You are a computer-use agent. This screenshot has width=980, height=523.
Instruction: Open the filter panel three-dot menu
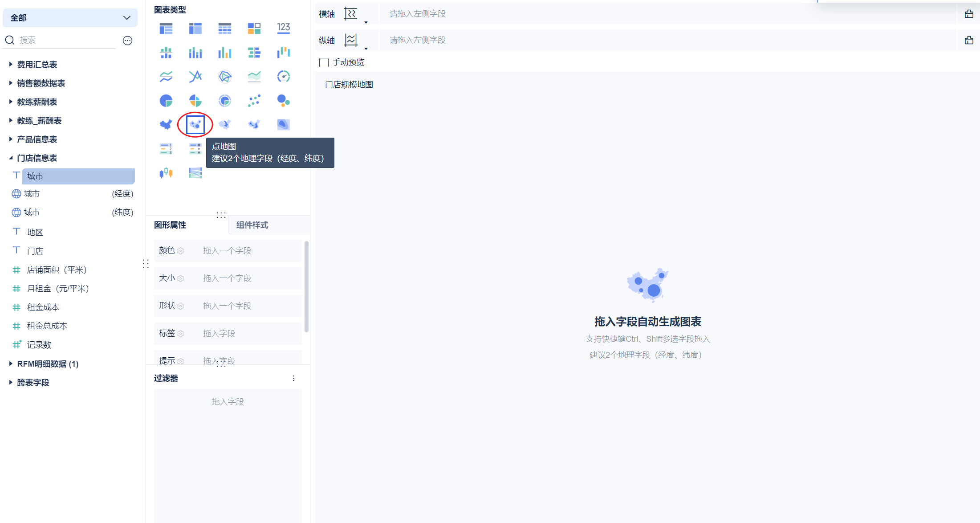[293, 378]
